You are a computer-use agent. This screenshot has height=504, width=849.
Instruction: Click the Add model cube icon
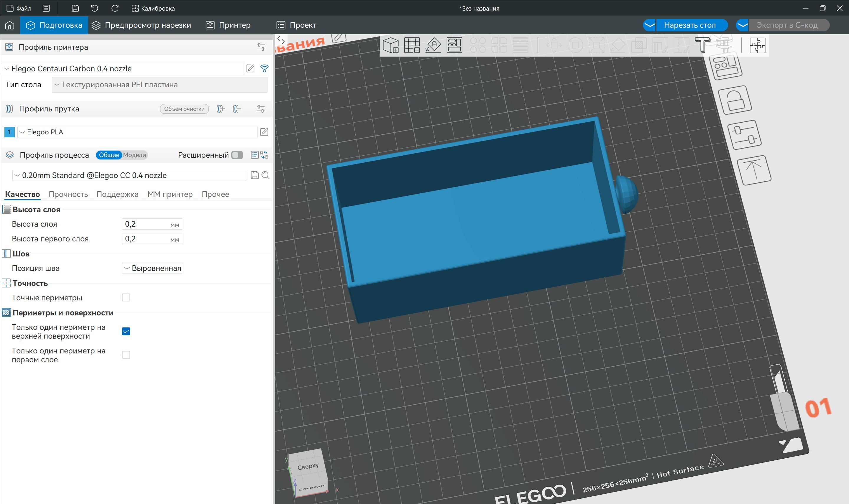(390, 45)
